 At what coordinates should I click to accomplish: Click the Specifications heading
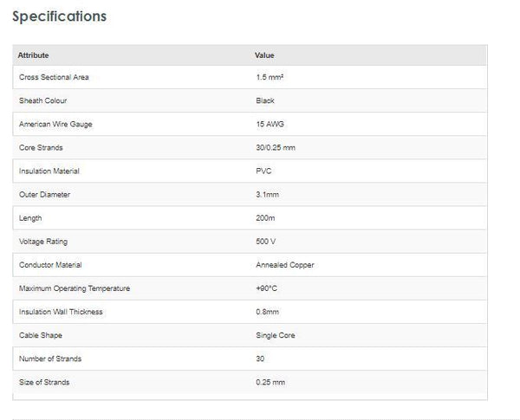tap(59, 16)
